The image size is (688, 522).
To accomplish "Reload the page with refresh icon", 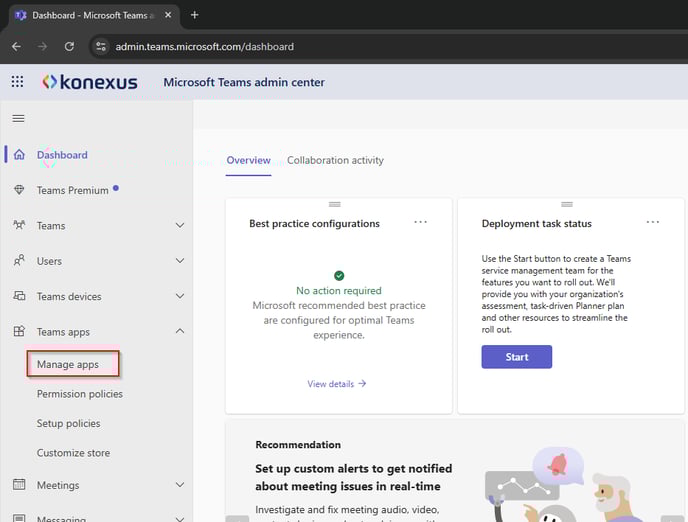I will [x=69, y=46].
